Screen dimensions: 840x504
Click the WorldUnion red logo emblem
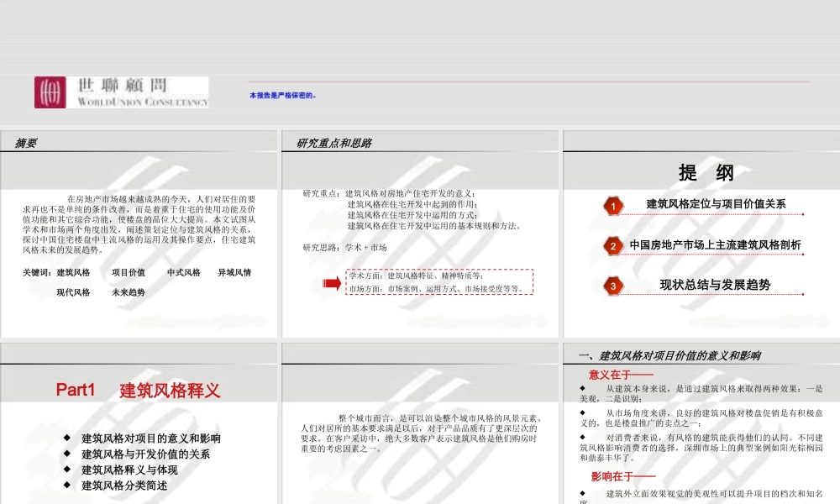tap(50, 92)
